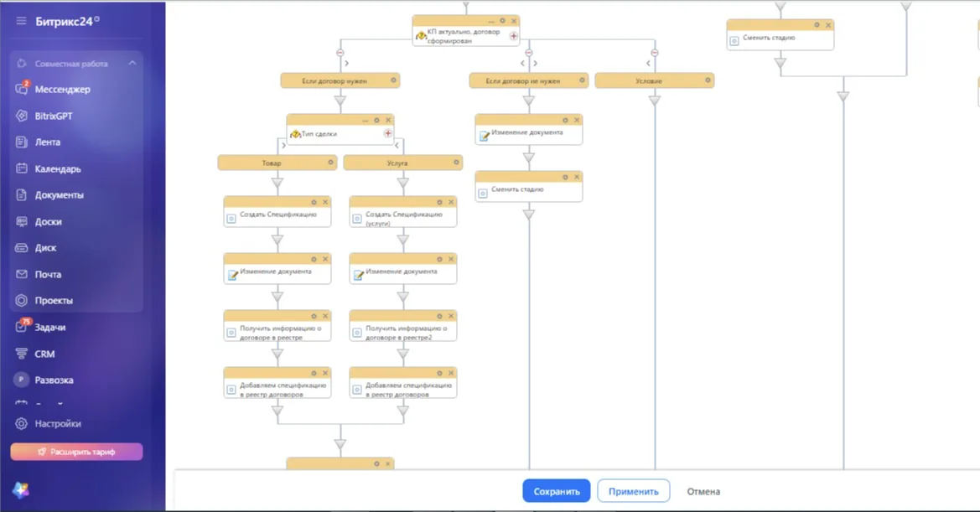
Task: Move the Условие branch left with arrow
Action: [648, 63]
